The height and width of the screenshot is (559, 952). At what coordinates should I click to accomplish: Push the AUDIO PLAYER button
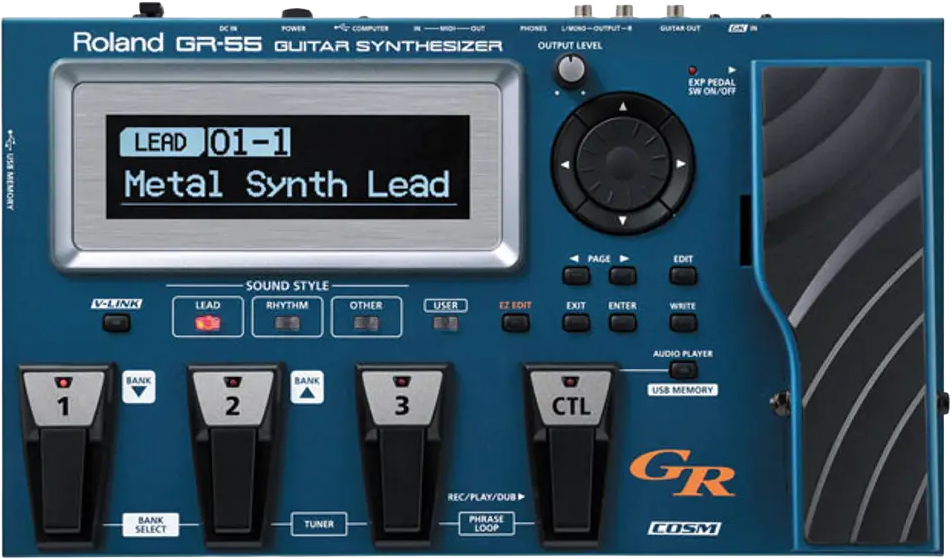point(683,370)
